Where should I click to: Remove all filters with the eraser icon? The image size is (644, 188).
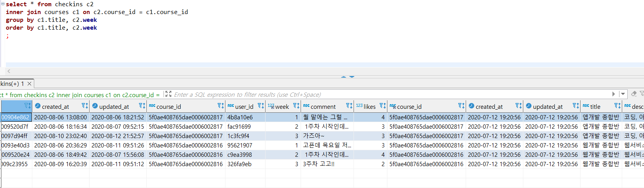click(634, 94)
